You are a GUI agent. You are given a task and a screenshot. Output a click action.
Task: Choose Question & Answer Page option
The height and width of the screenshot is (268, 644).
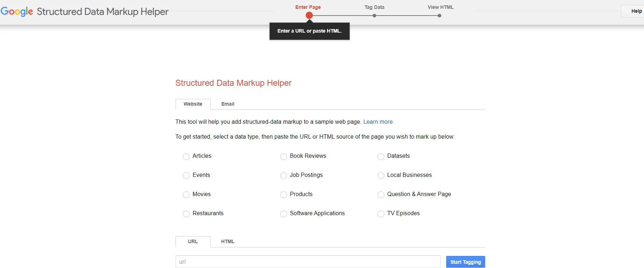tap(381, 195)
